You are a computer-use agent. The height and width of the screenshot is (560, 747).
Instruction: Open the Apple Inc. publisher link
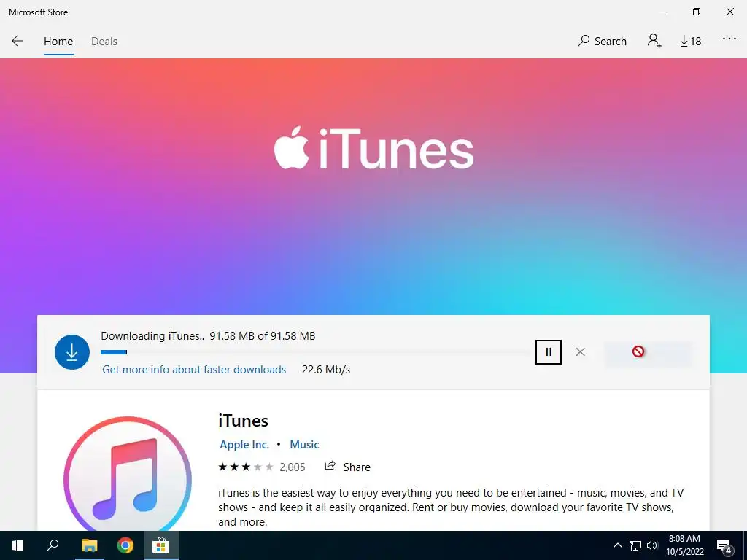(x=244, y=445)
